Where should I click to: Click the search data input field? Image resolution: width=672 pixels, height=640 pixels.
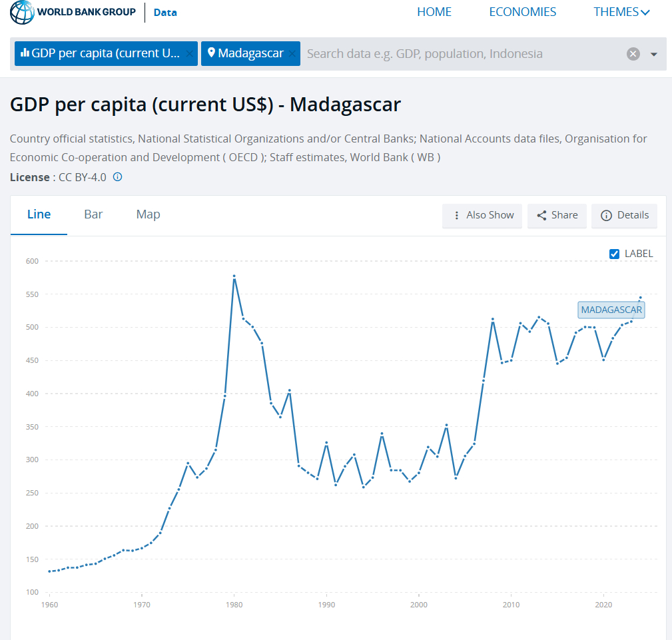[x=460, y=54]
